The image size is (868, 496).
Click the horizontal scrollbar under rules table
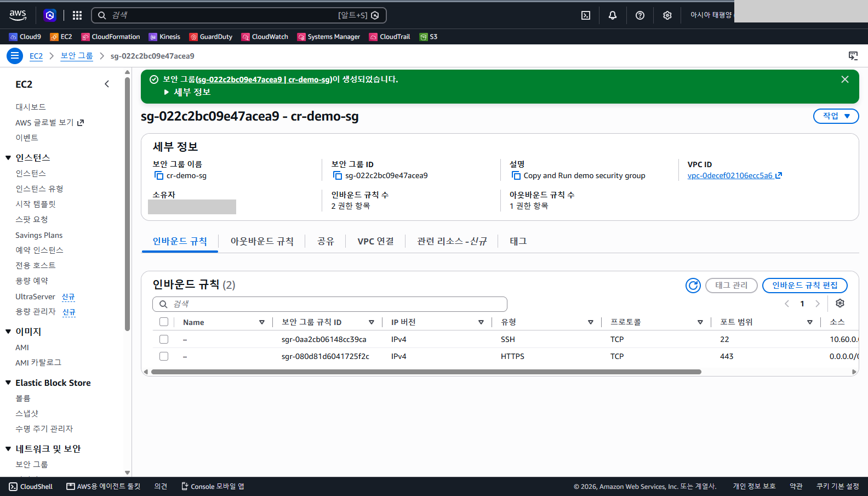[426, 372]
